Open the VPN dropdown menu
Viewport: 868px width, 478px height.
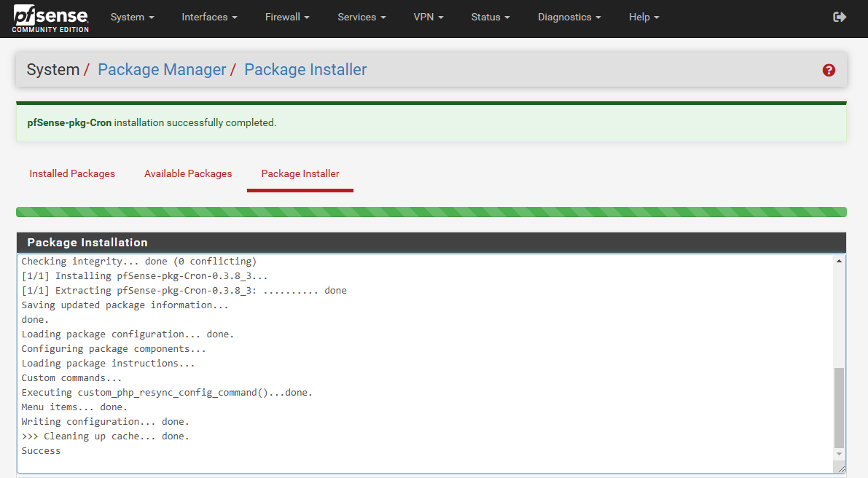tap(429, 17)
